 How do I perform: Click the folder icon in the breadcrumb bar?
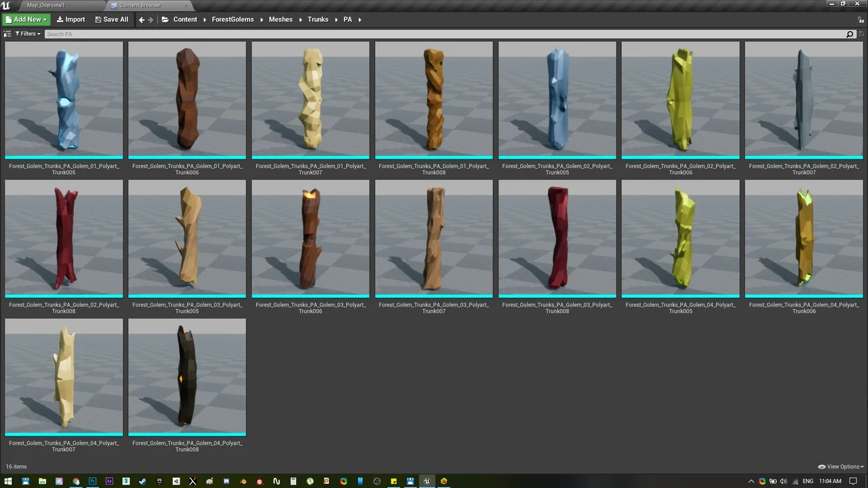tap(165, 19)
